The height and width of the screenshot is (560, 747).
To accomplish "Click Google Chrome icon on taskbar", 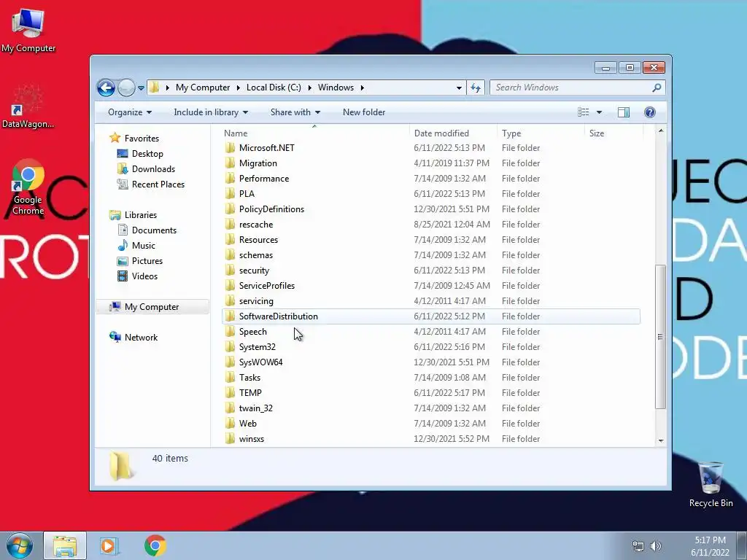I will pyautogui.click(x=155, y=545).
